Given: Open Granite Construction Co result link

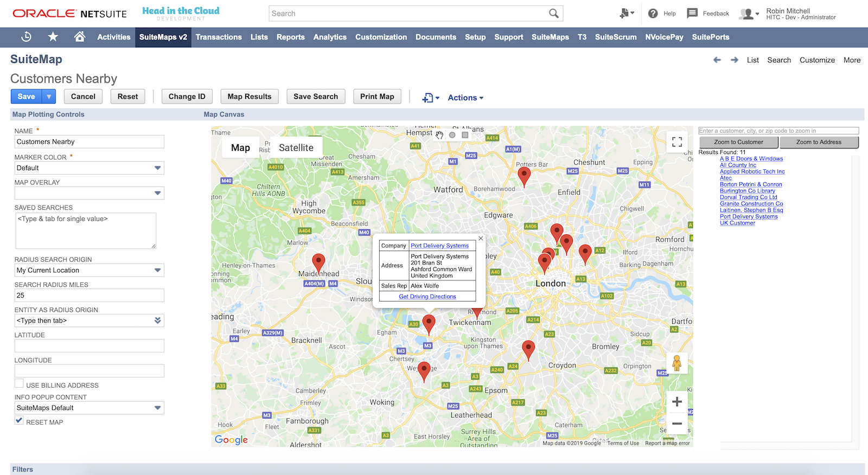Looking at the screenshot, I should point(751,204).
